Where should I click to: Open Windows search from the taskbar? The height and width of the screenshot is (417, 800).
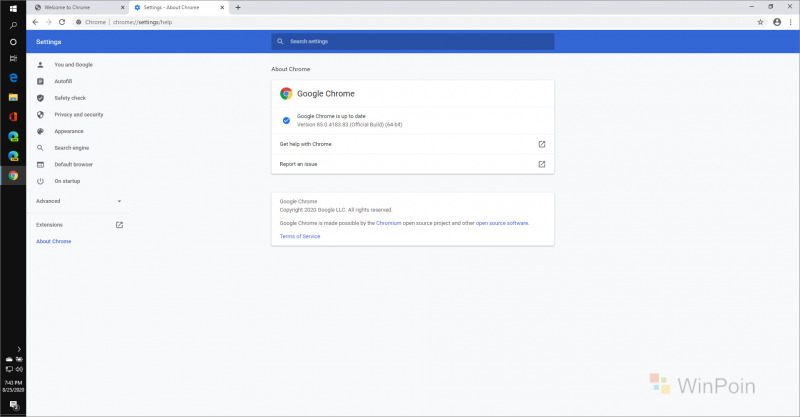(x=13, y=25)
